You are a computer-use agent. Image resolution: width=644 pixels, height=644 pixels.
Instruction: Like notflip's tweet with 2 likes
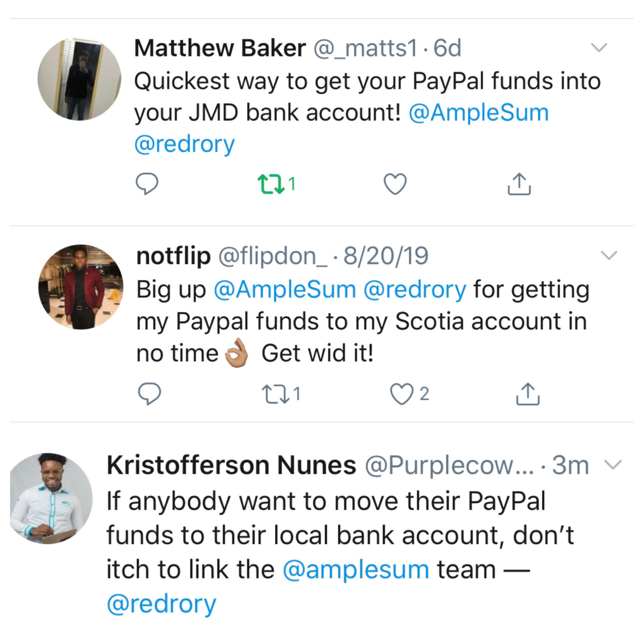click(x=402, y=394)
